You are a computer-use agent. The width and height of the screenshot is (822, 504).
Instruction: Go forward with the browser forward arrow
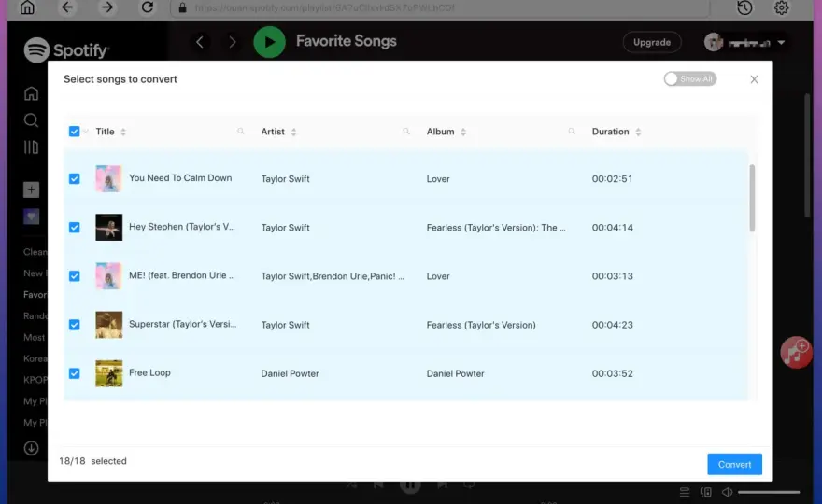pyautogui.click(x=106, y=7)
